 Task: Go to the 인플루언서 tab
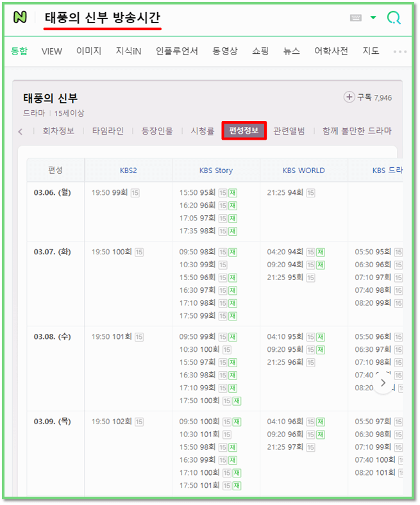[176, 51]
